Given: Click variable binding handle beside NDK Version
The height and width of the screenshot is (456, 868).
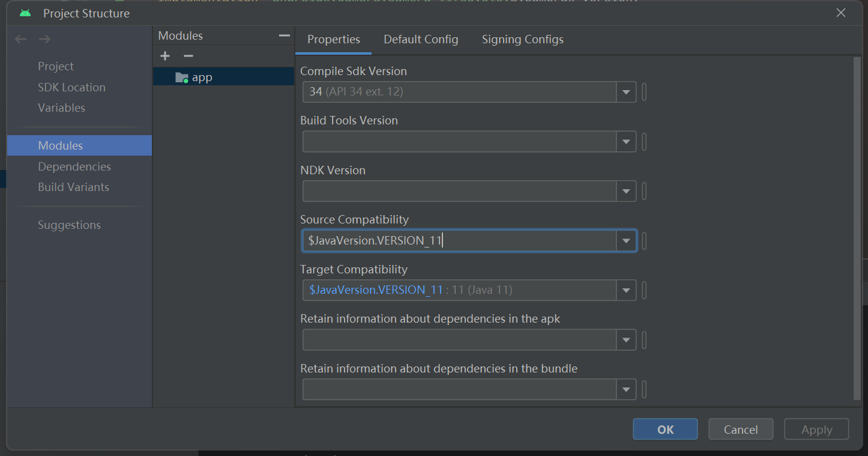Looking at the screenshot, I should 644,192.
